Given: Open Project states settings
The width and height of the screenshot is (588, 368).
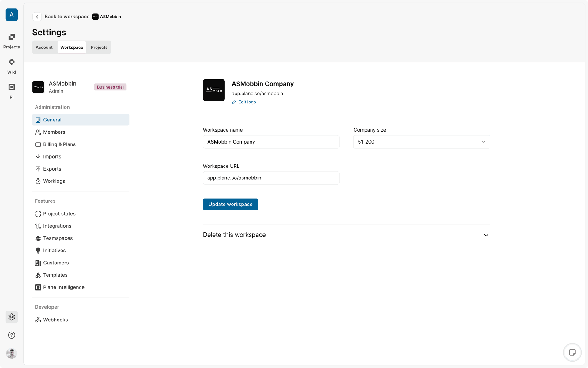Looking at the screenshot, I should [x=81, y=214].
